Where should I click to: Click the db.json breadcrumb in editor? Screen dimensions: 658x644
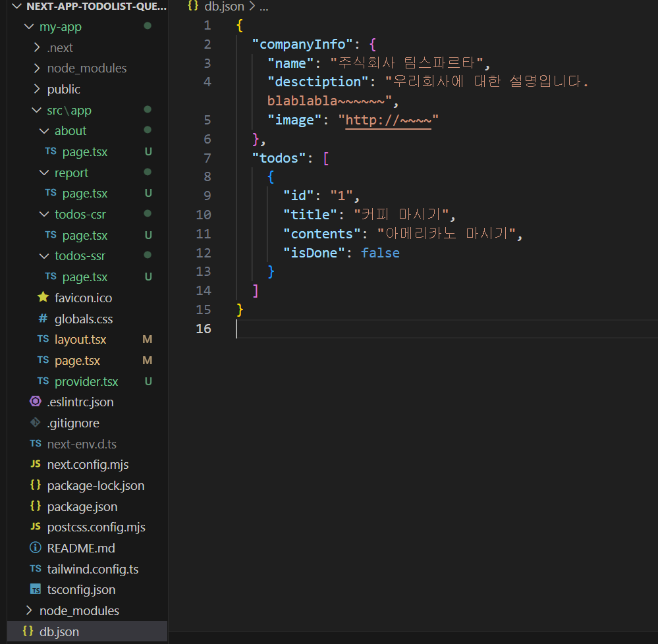pyautogui.click(x=224, y=7)
